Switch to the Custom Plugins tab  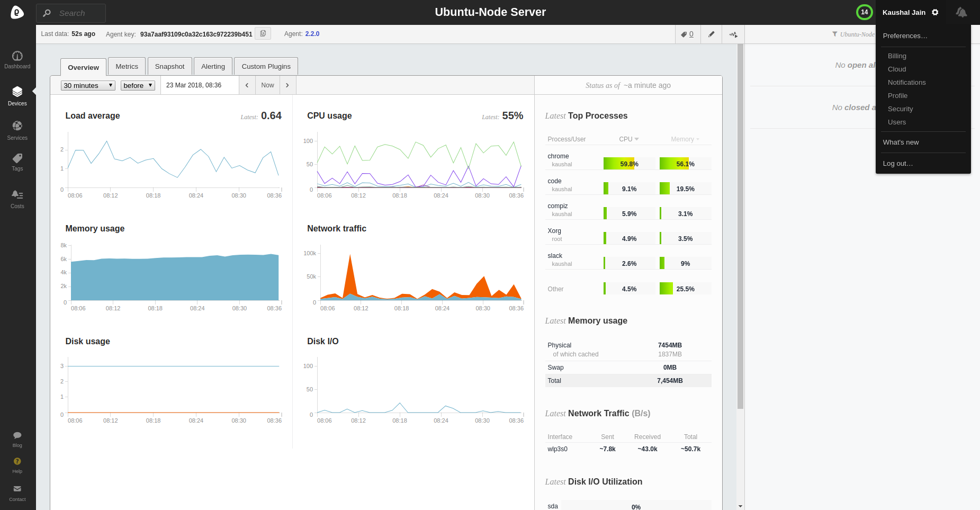tap(266, 67)
